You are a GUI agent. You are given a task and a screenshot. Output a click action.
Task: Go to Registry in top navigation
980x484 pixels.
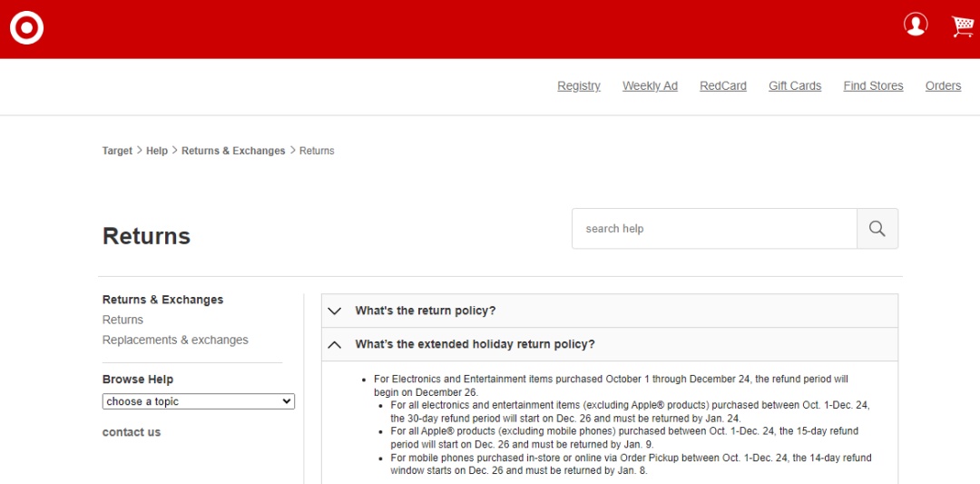(x=579, y=86)
